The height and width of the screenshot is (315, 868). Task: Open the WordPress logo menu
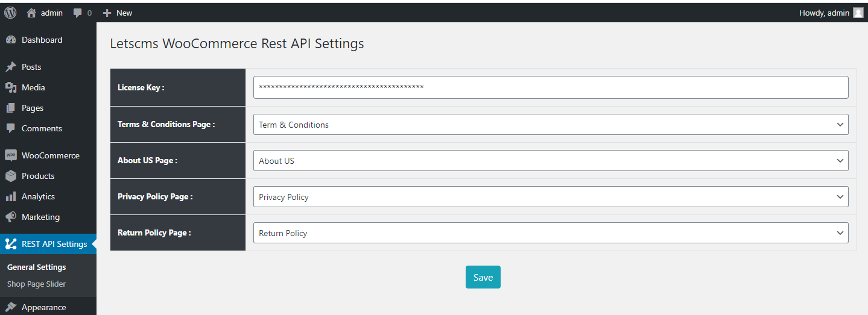tap(10, 13)
